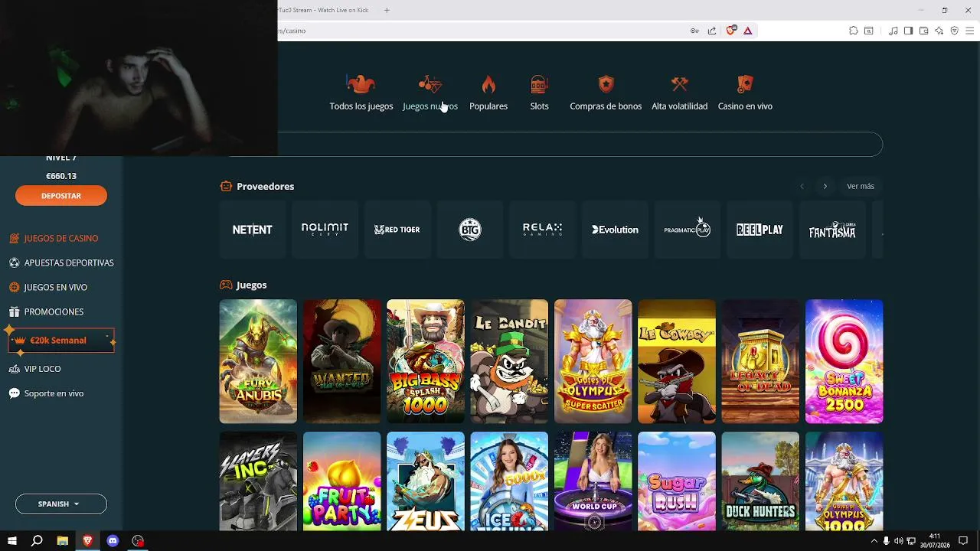The image size is (980, 551).
Task: Open the browser hamburger menu
Action: click(x=969, y=31)
